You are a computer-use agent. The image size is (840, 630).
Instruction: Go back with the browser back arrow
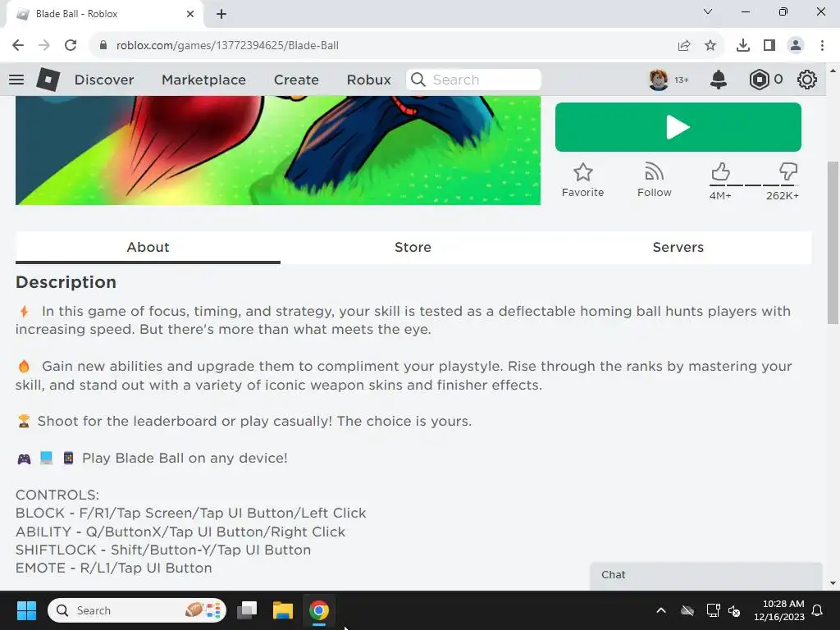pyautogui.click(x=18, y=45)
